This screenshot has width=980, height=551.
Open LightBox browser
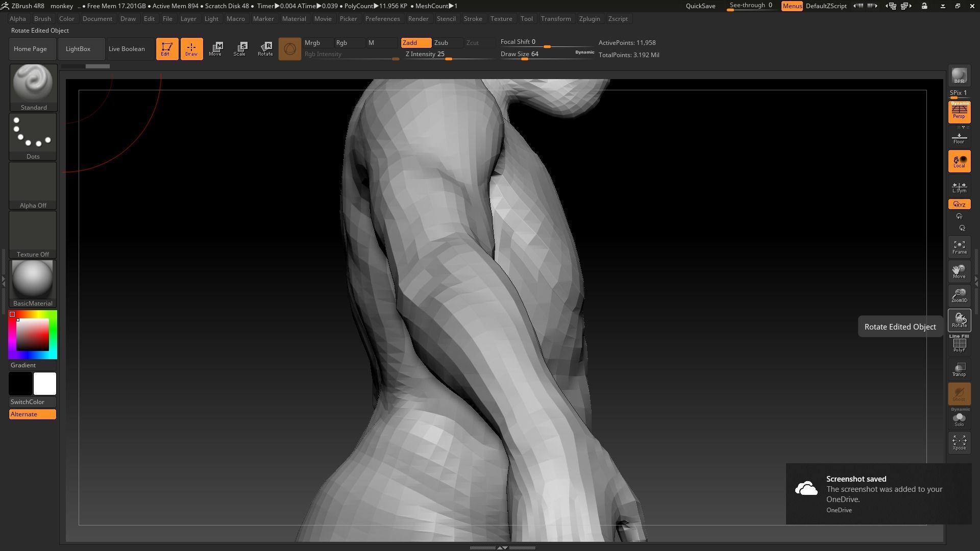click(81, 49)
